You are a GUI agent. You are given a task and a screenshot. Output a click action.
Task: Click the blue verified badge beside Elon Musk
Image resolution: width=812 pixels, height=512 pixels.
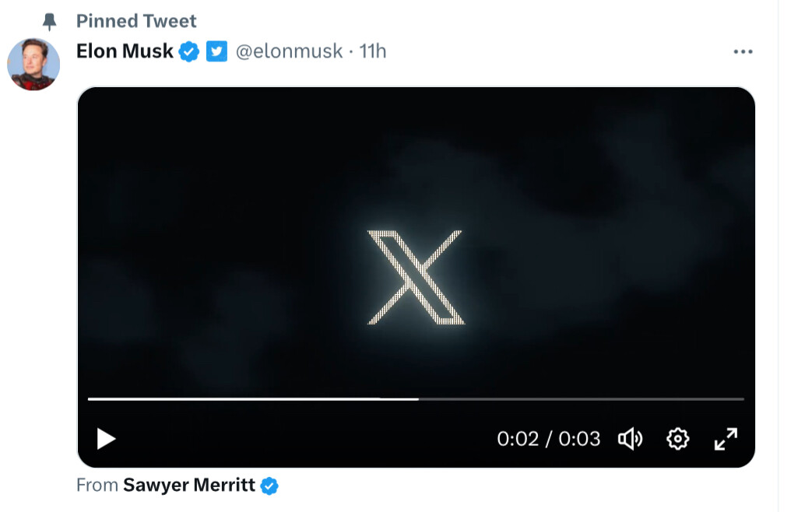[189, 51]
